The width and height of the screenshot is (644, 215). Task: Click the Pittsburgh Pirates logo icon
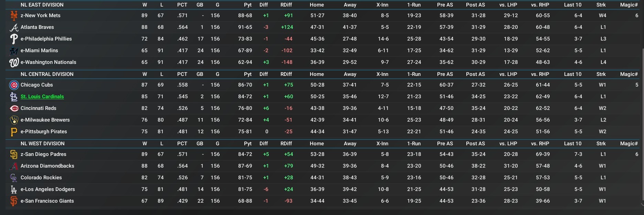(14, 132)
